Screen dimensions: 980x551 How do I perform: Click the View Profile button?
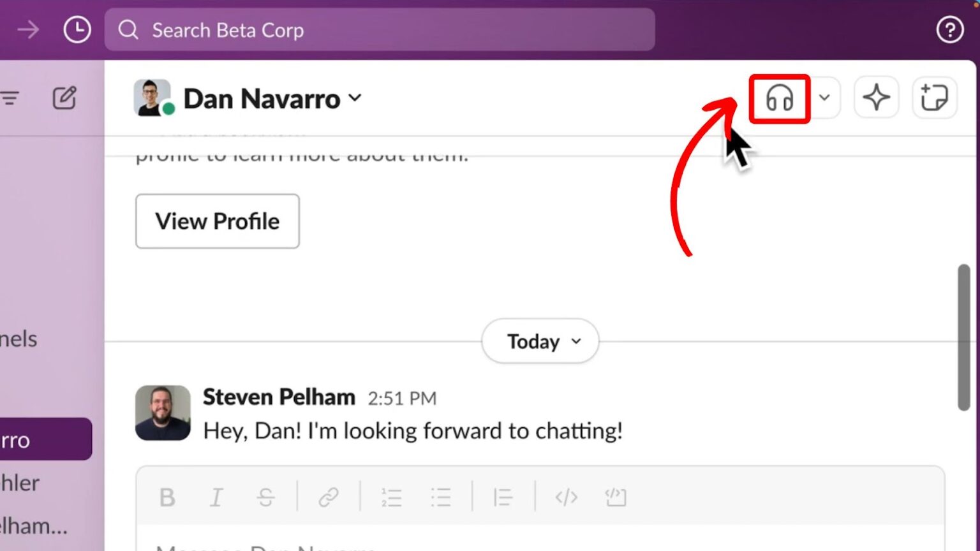217,221
